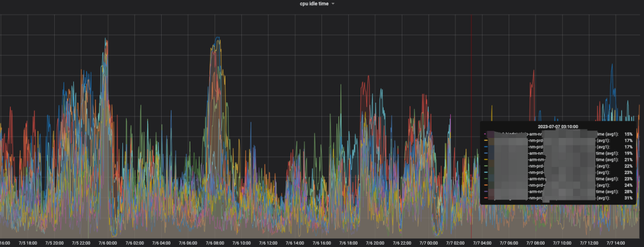644x247 pixels.
Task: Click the 7/5 18:00 x-axis label
Action: click(x=27, y=243)
